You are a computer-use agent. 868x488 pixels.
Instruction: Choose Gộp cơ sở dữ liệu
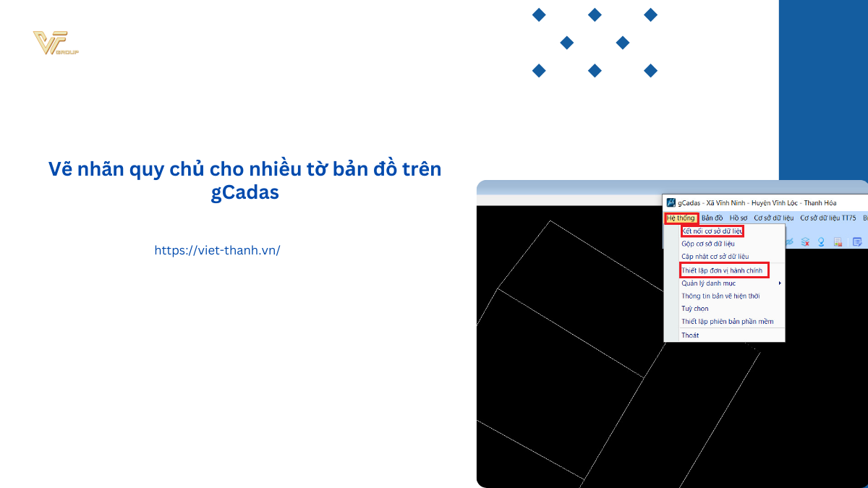pyautogui.click(x=707, y=244)
